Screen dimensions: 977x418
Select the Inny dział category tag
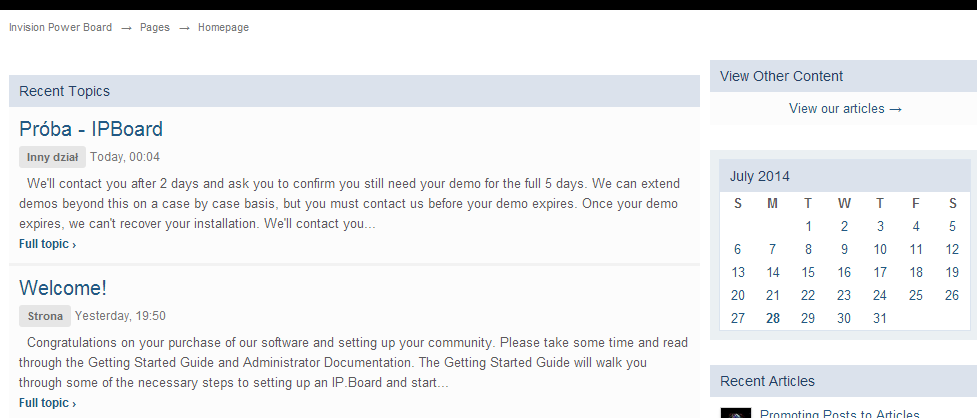coord(52,157)
